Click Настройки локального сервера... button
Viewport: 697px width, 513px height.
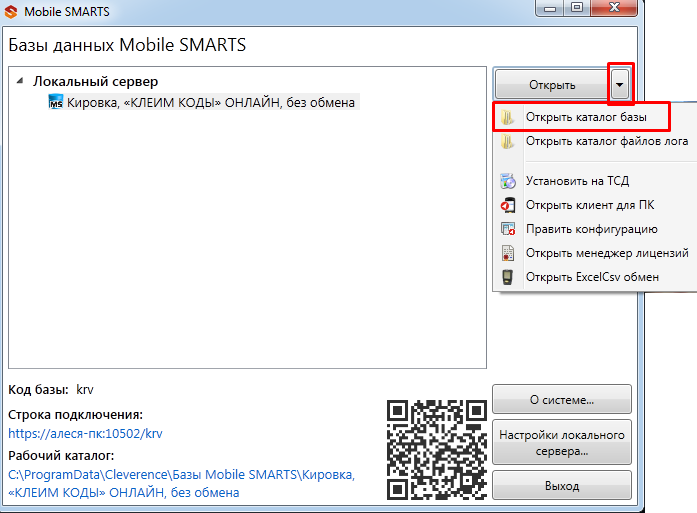tap(562, 442)
